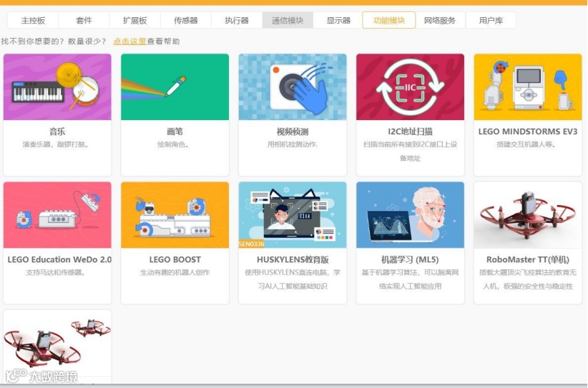
Task: Click the RoboMaster TT(单机) title text
Action: [528, 259]
